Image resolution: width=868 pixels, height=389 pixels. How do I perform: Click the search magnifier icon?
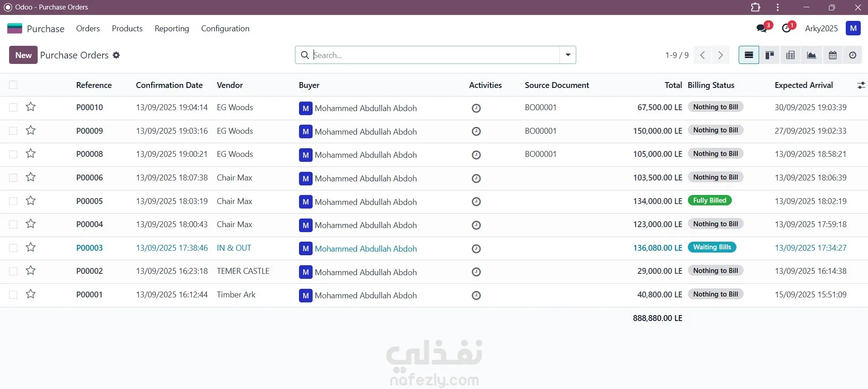pyautogui.click(x=305, y=55)
